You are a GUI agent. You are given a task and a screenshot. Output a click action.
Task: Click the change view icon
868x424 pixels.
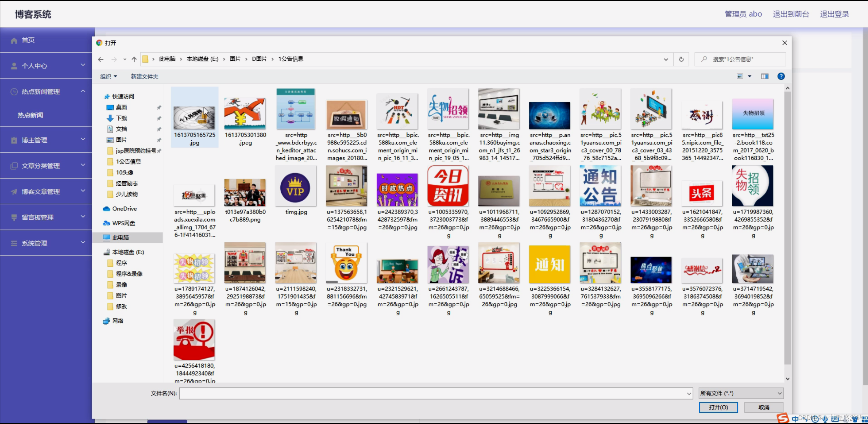coord(740,76)
